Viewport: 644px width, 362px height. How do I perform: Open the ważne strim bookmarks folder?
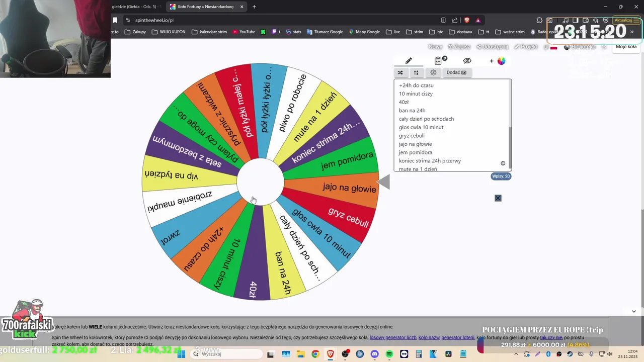pyautogui.click(x=510, y=32)
